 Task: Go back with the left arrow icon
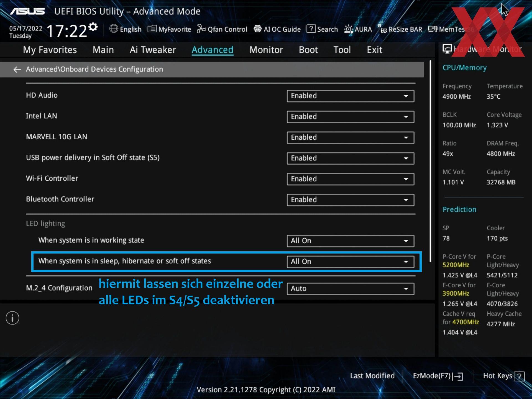(17, 70)
